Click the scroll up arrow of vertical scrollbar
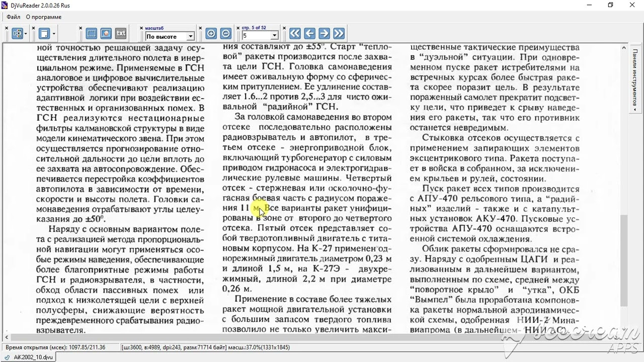Image resolution: width=644 pixels, height=362 pixels. [624, 47]
